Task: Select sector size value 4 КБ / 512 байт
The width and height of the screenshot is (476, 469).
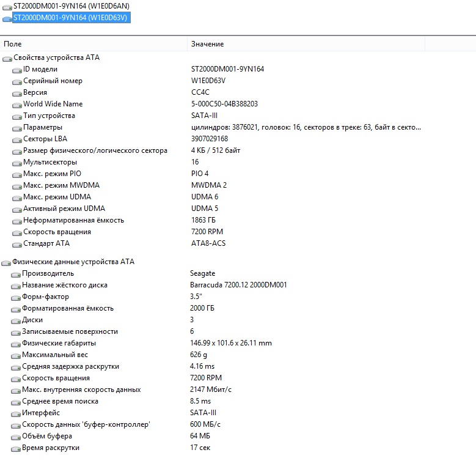Action: [x=216, y=150]
